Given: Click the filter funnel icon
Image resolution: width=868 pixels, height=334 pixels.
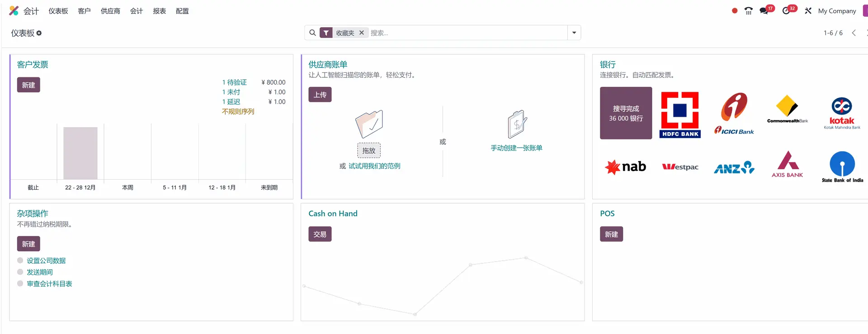Looking at the screenshot, I should pyautogui.click(x=326, y=33).
